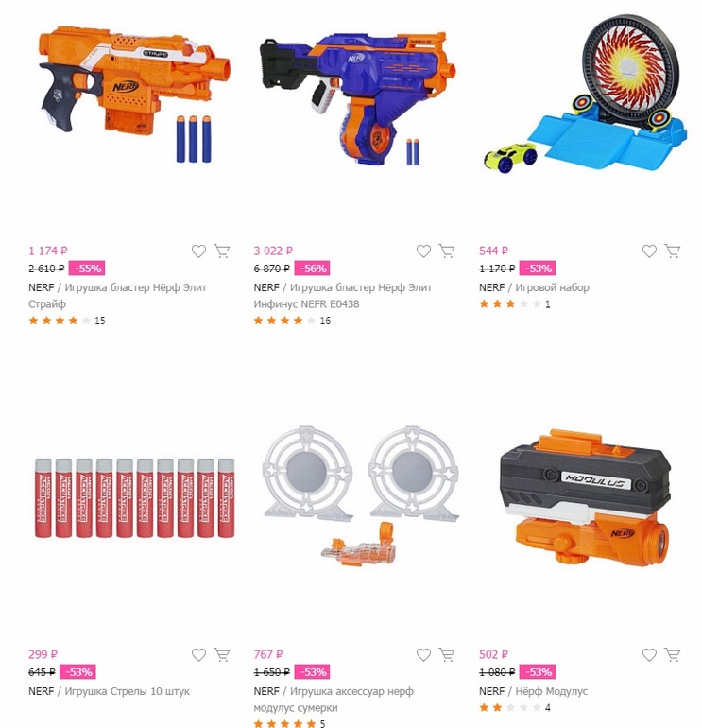Favorite the 10 darts pack at 299 ₽
702x728 pixels.
point(198,655)
